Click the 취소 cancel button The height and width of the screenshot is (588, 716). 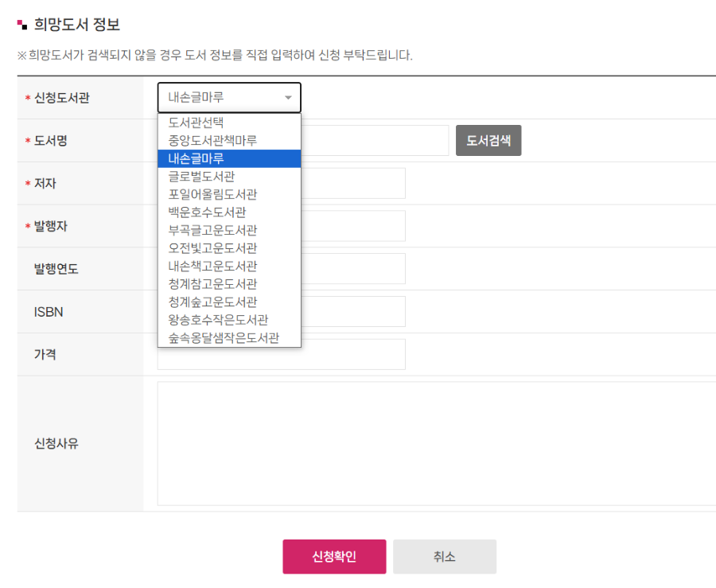[444, 556]
